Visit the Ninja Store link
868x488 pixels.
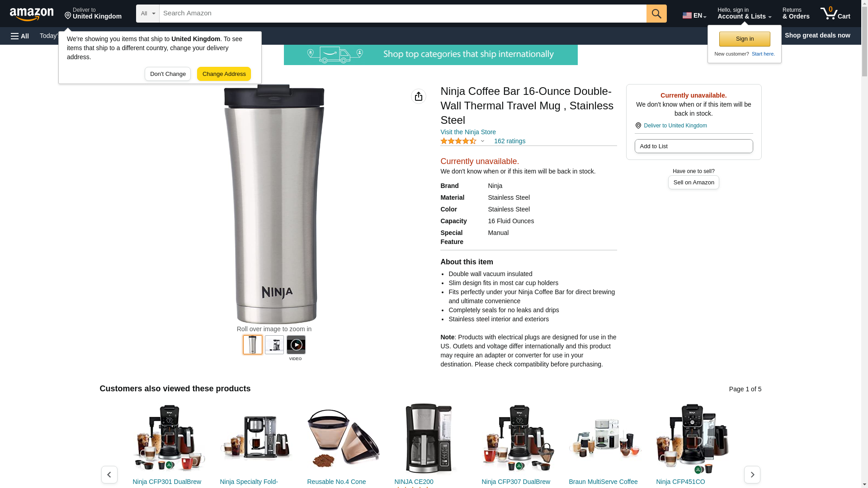click(468, 132)
